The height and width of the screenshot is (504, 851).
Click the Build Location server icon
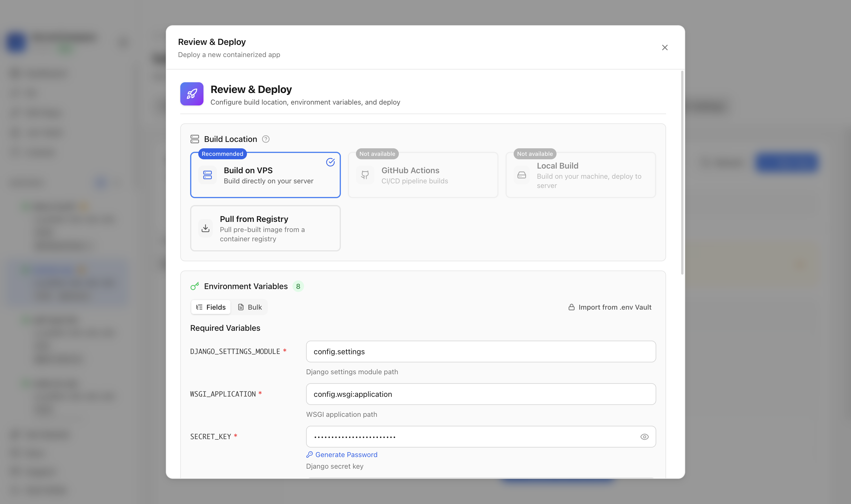pyautogui.click(x=195, y=139)
